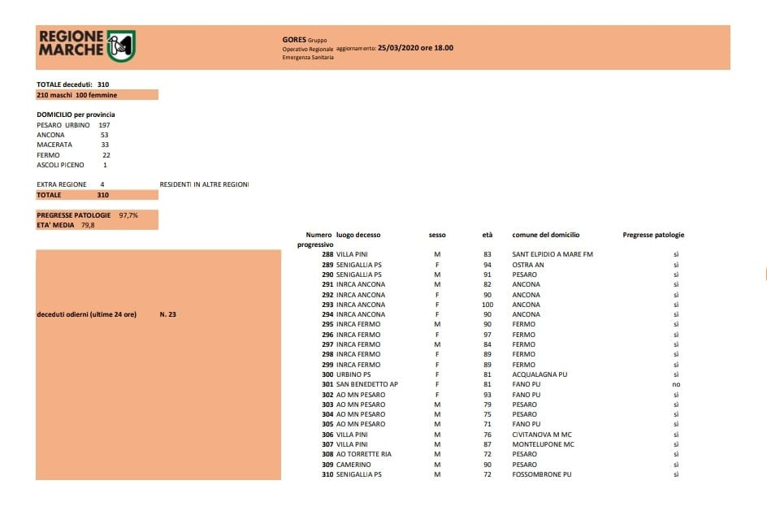
Task: Select the "sesso" column header
Action: point(437,235)
